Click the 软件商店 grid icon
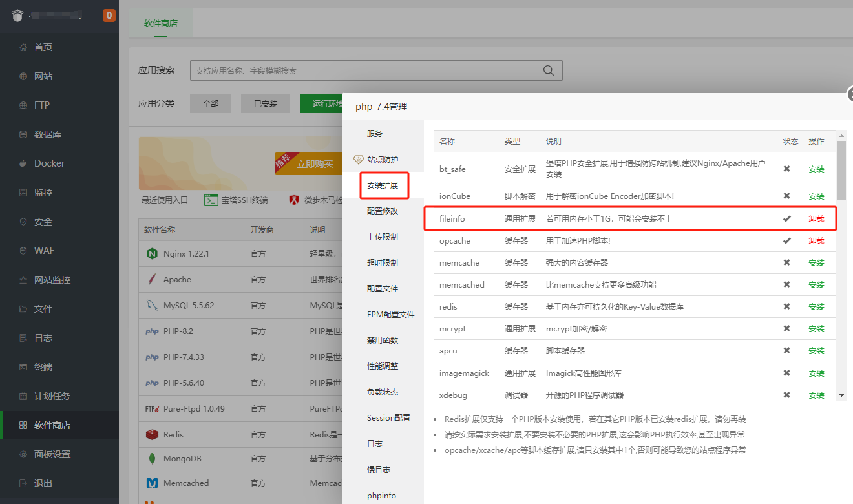The height and width of the screenshot is (504, 853). (x=23, y=425)
